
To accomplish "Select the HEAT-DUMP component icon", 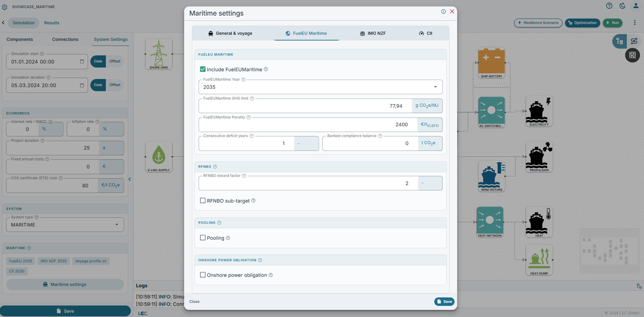I will 539,260.
